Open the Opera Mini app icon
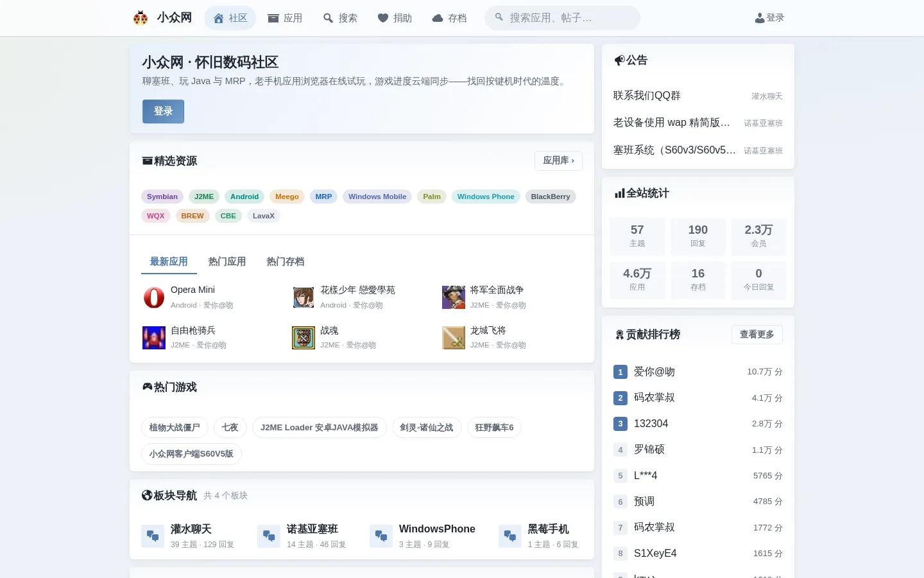This screenshot has height=578, width=924. click(x=154, y=297)
